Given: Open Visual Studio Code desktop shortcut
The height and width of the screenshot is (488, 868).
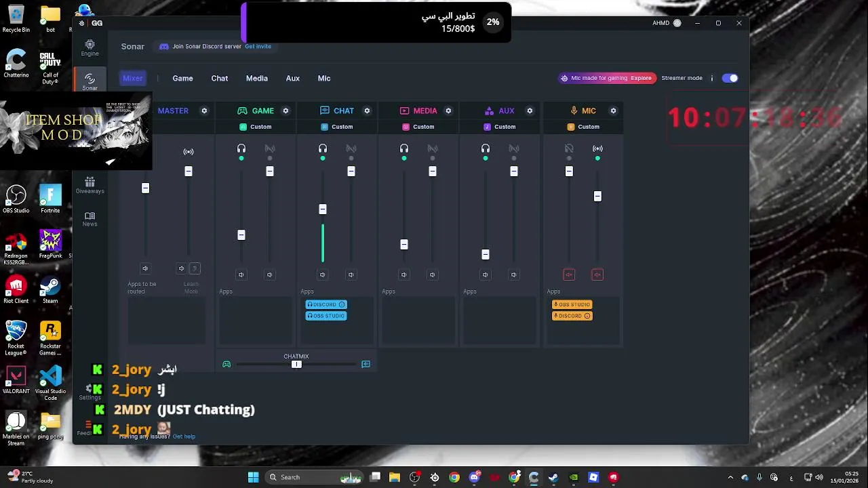Looking at the screenshot, I should (50, 383).
